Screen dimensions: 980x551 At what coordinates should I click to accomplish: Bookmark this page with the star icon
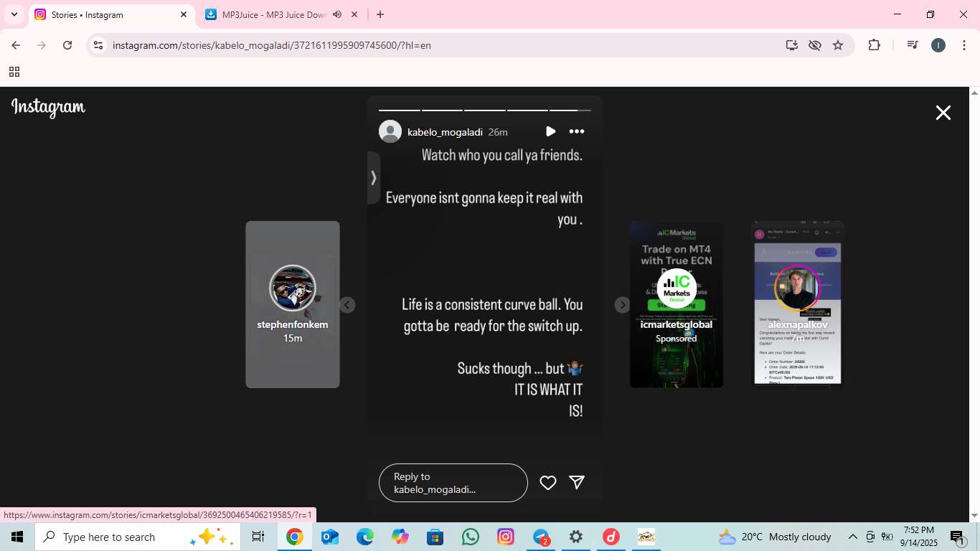(838, 45)
